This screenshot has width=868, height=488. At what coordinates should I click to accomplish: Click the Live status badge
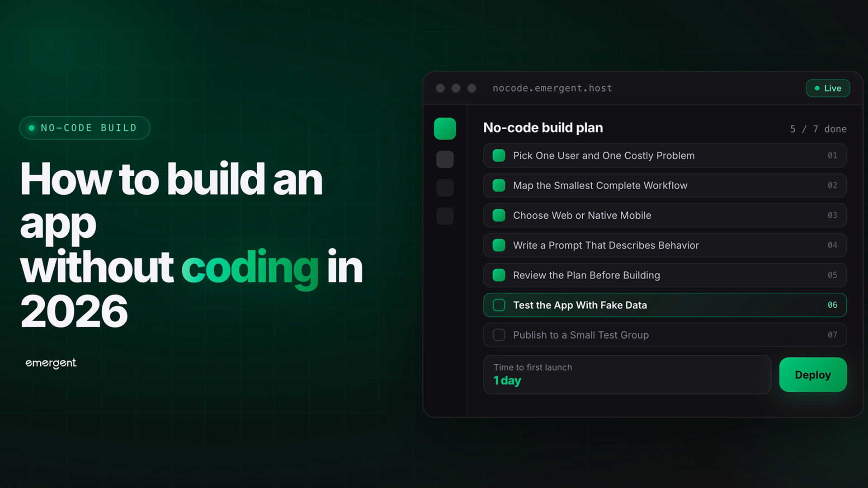(828, 88)
